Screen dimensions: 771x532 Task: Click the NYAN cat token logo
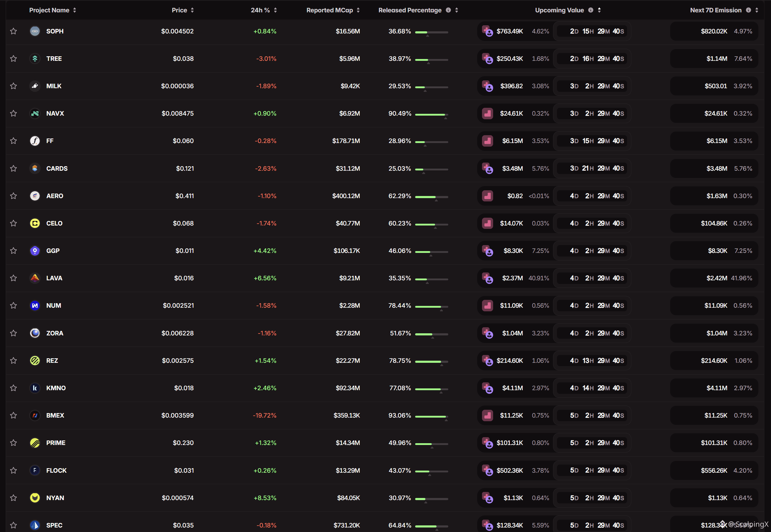click(35, 498)
